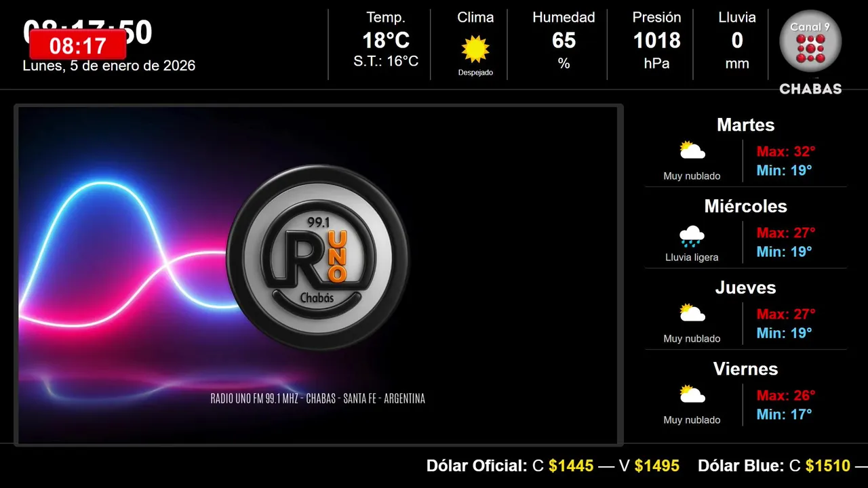Click the $1495 sell price
The height and width of the screenshot is (488, 868).
[657, 466]
